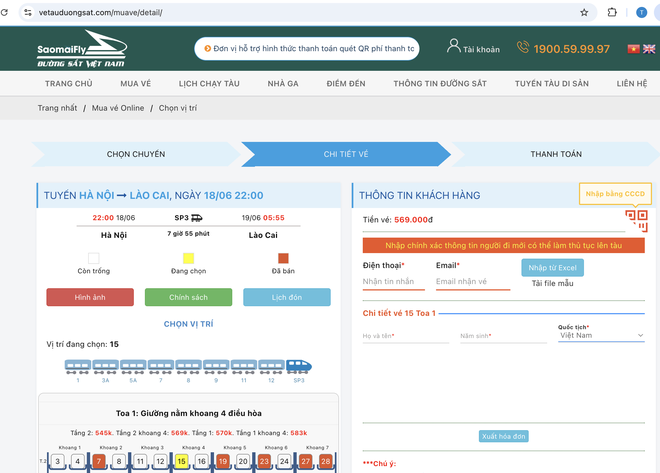Click the Lịch đón button

287,297
